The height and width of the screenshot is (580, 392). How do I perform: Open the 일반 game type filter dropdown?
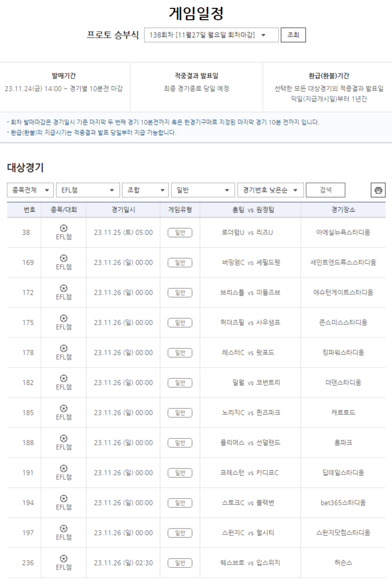202,190
